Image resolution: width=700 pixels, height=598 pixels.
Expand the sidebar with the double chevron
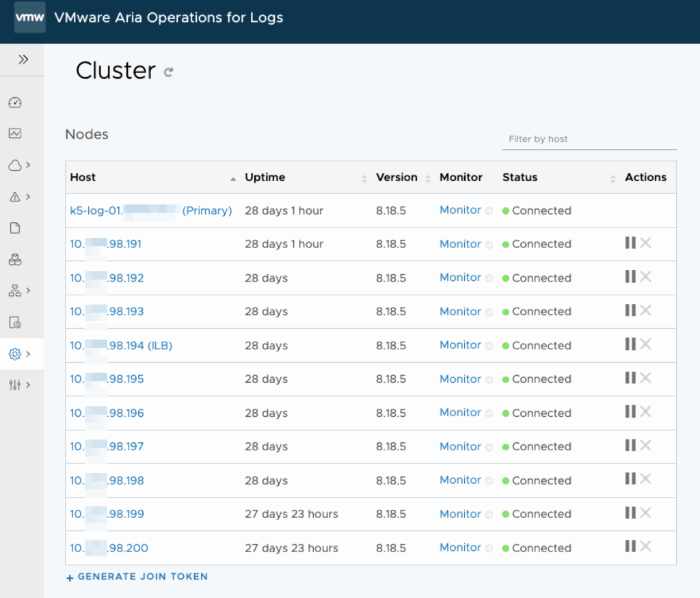click(x=23, y=59)
